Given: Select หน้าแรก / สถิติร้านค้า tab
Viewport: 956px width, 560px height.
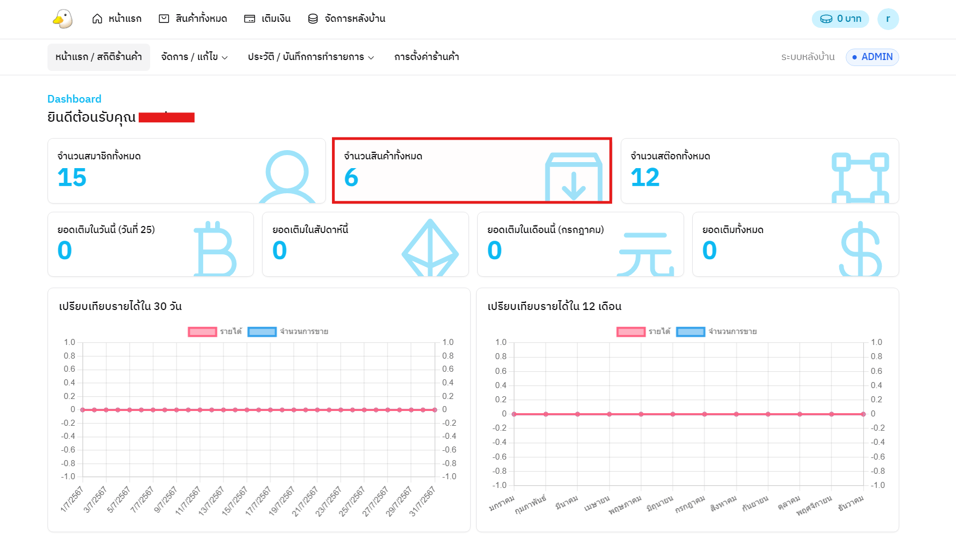Looking at the screenshot, I should [x=99, y=57].
